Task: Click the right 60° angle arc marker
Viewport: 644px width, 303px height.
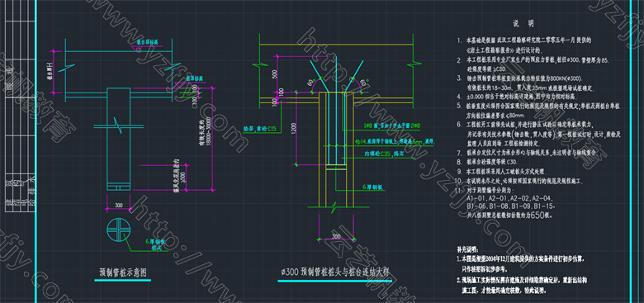Action: tap(358, 84)
